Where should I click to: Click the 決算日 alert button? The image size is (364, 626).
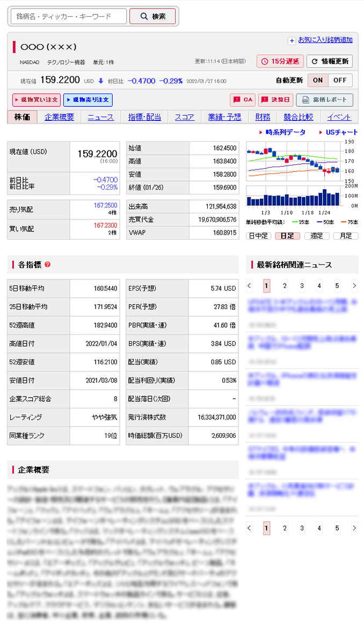[275, 100]
